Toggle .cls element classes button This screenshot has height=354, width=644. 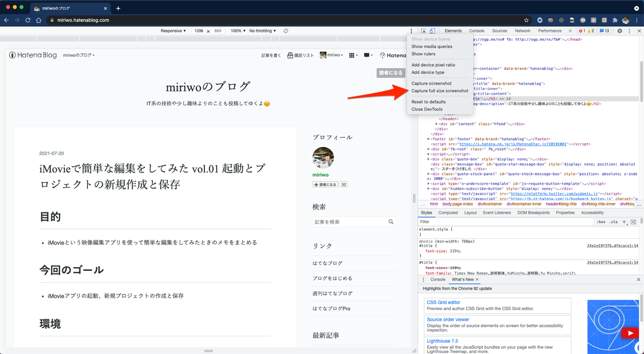click(613, 222)
